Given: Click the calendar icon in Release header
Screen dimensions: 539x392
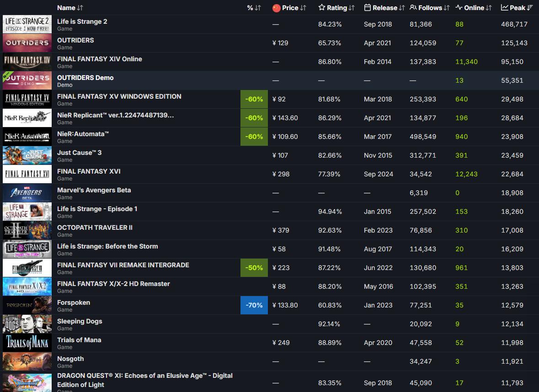Looking at the screenshot, I should 368,8.
